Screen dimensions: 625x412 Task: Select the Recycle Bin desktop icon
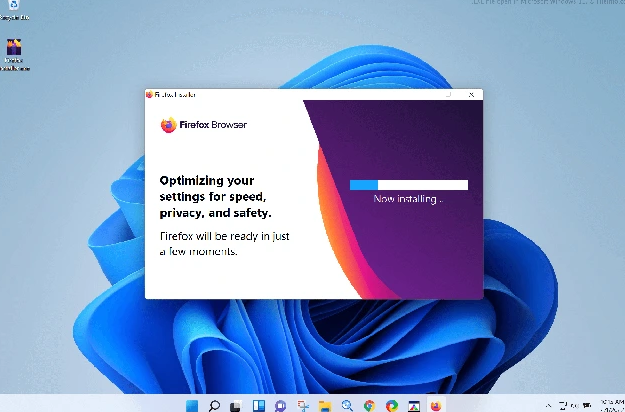click(14, 10)
